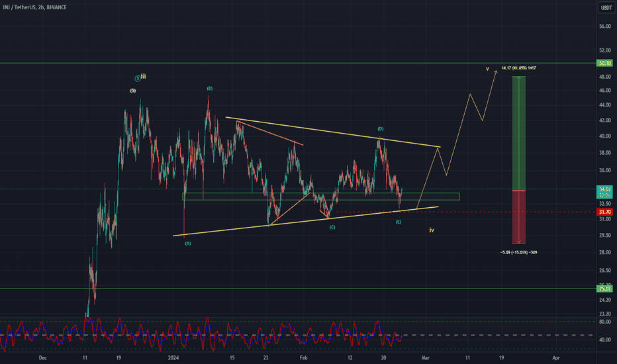This screenshot has width=617, height=364.
Task: Select the red stop-loss zone of long position
Action: (x=518, y=217)
